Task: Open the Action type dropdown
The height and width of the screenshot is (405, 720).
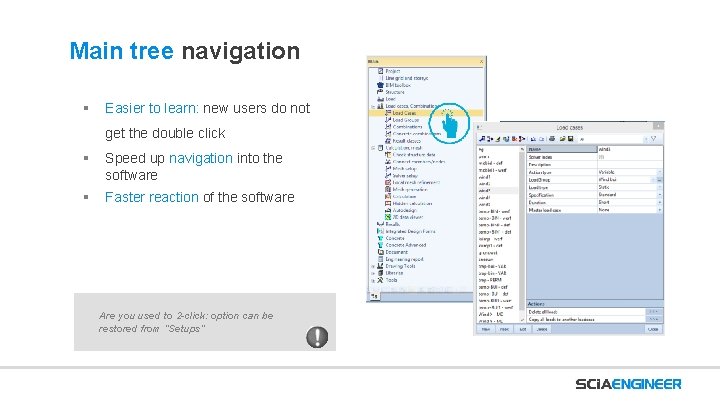Action: (660, 172)
